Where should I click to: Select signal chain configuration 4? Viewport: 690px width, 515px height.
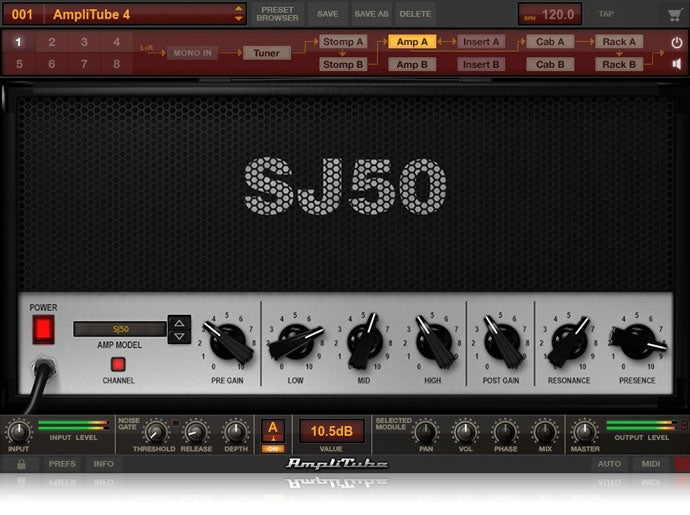117,42
